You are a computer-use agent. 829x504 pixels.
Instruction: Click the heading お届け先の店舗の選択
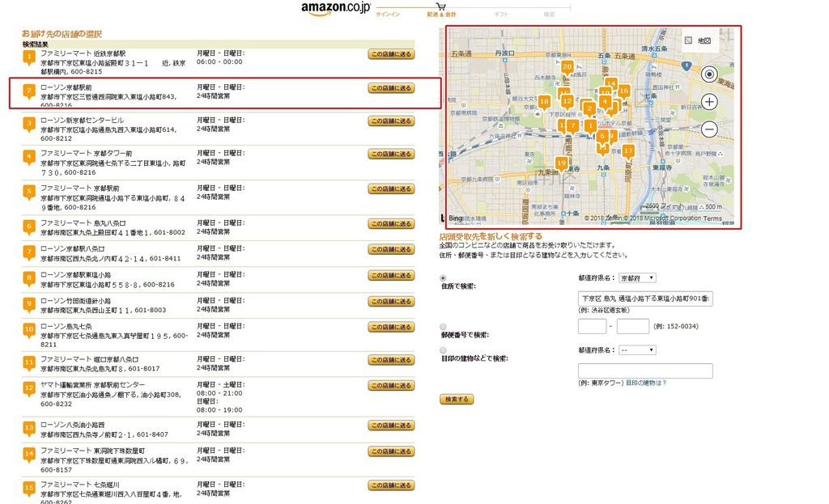[62, 34]
